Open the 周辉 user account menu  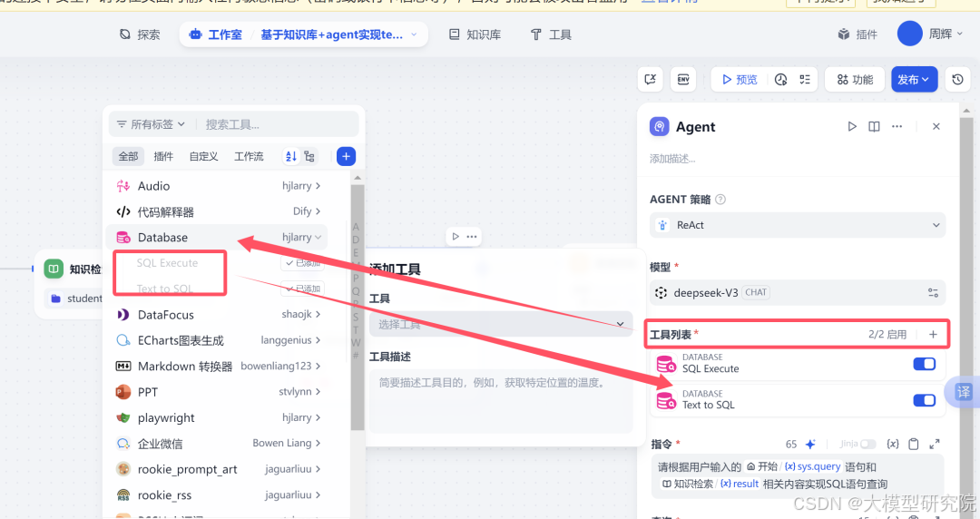click(946, 34)
